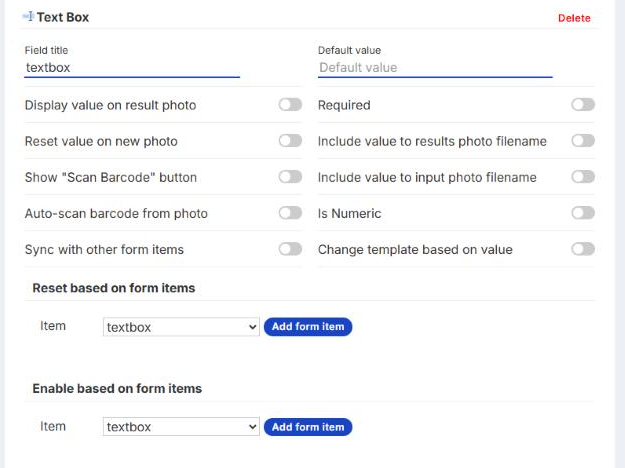
Task: Open Item dropdown under Reset based on form items
Action: click(x=181, y=327)
